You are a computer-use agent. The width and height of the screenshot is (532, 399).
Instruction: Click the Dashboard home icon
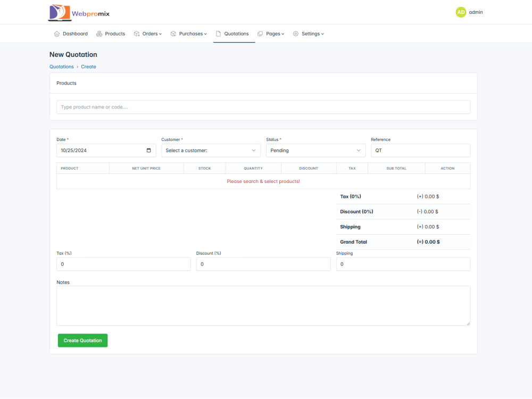(x=57, y=34)
